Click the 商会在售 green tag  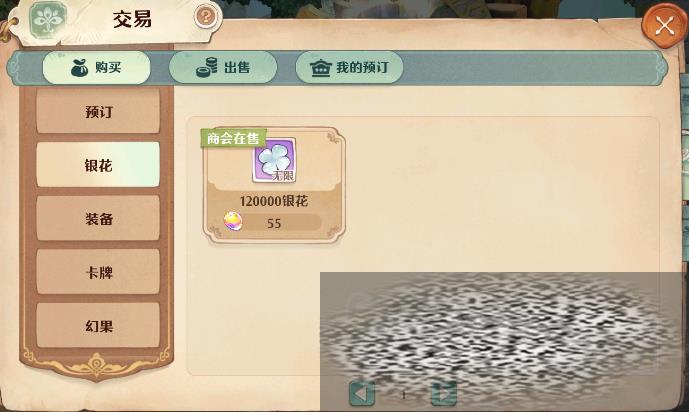[233, 138]
